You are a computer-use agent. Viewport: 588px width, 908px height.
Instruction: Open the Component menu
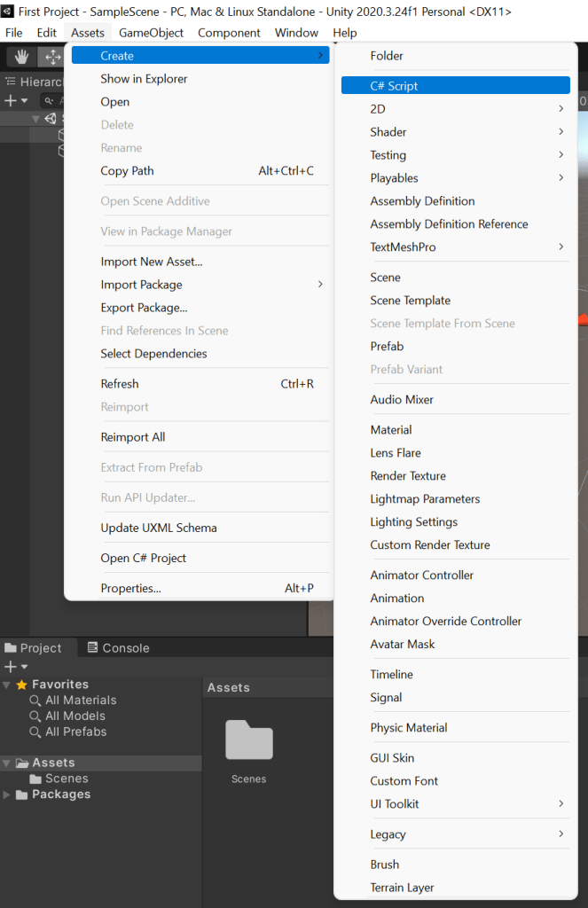coord(229,33)
